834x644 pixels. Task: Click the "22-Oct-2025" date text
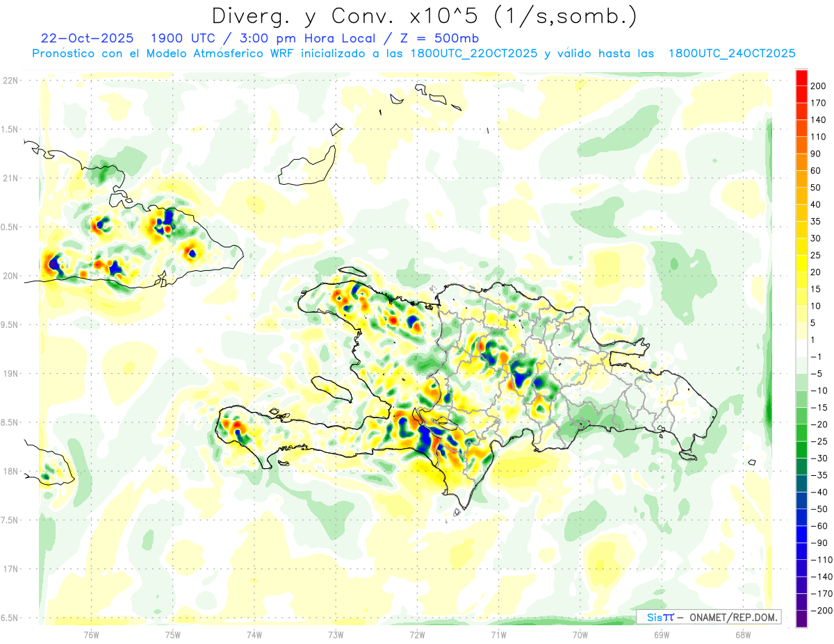[87, 38]
